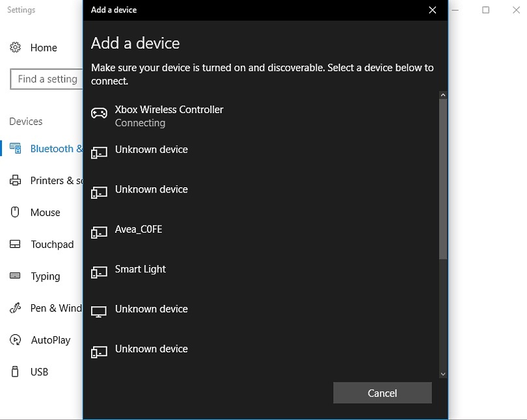Click the Touchpad icon in sidebar
Viewport: 527px width, 420px height.
click(x=16, y=244)
